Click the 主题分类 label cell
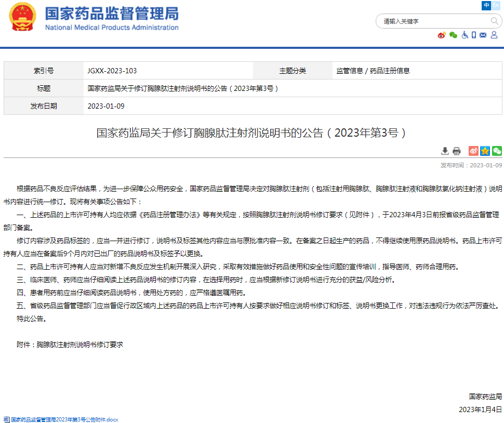Viewport: 504px width, 423px height. coord(293,71)
